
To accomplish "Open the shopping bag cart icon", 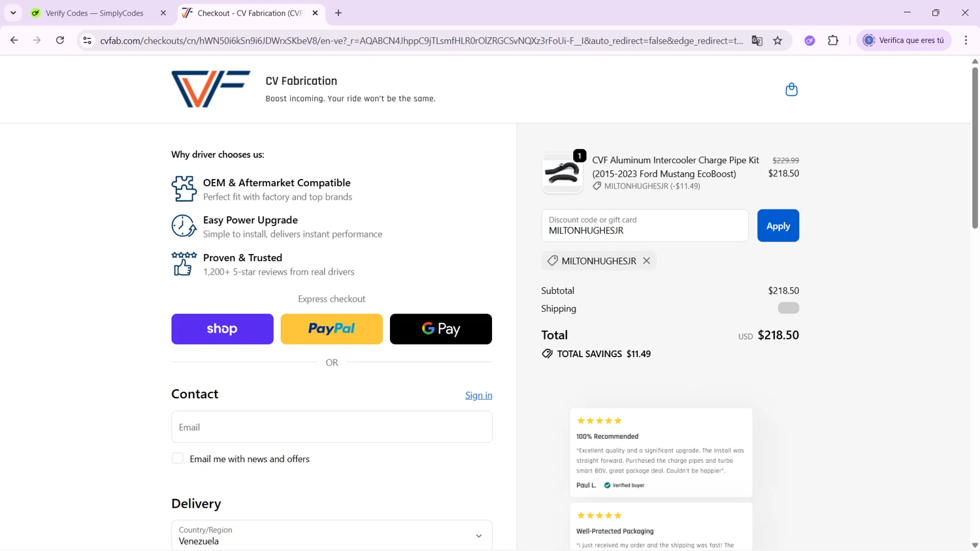I will 791,89.
